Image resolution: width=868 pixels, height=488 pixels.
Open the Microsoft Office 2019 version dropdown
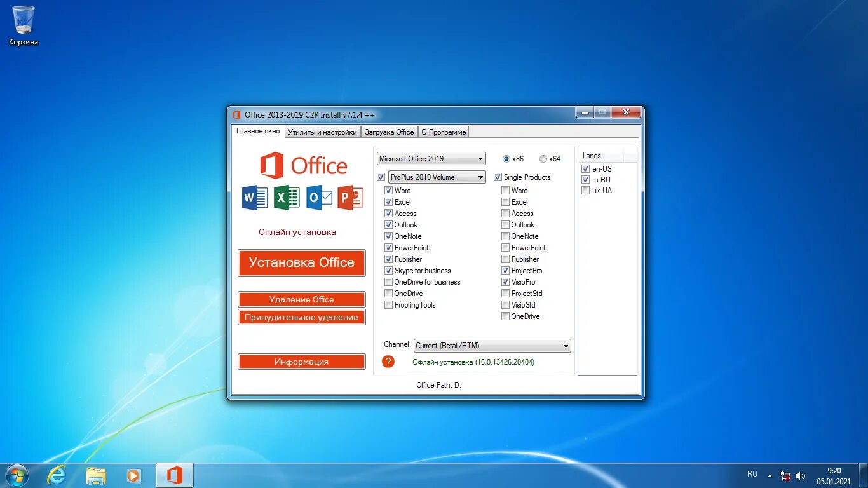pos(431,159)
